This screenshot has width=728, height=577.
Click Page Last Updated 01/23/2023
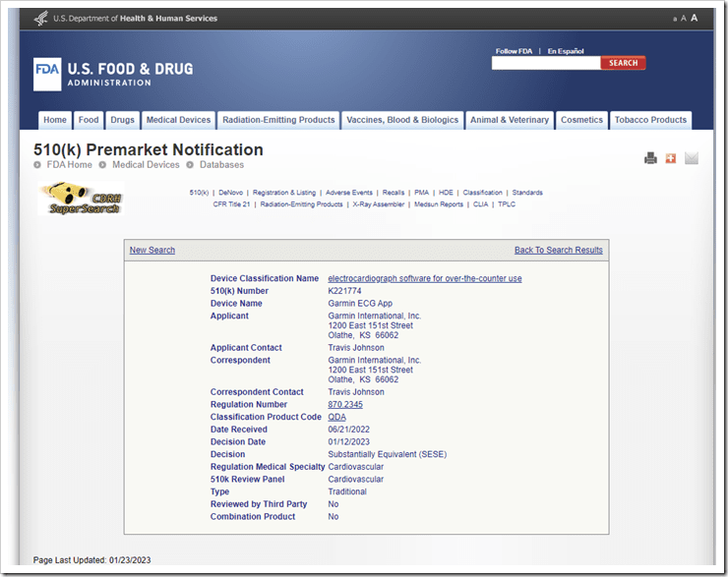pyautogui.click(x=91, y=560)
